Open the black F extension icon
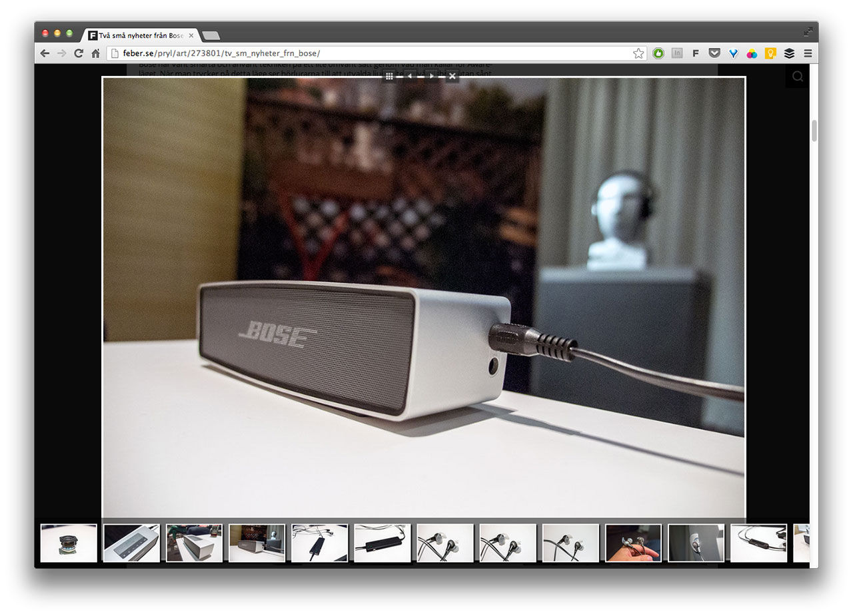853x616 pixels. point(696,53)
